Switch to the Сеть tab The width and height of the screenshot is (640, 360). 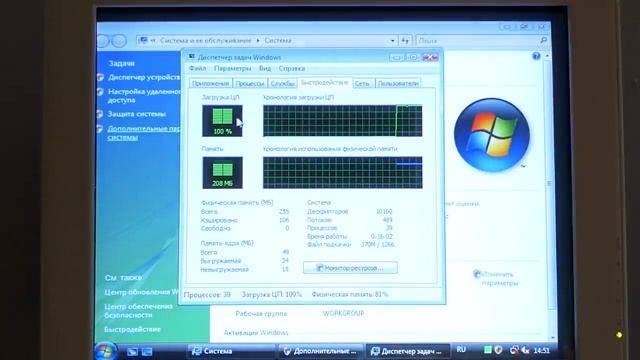pos(363,83)
